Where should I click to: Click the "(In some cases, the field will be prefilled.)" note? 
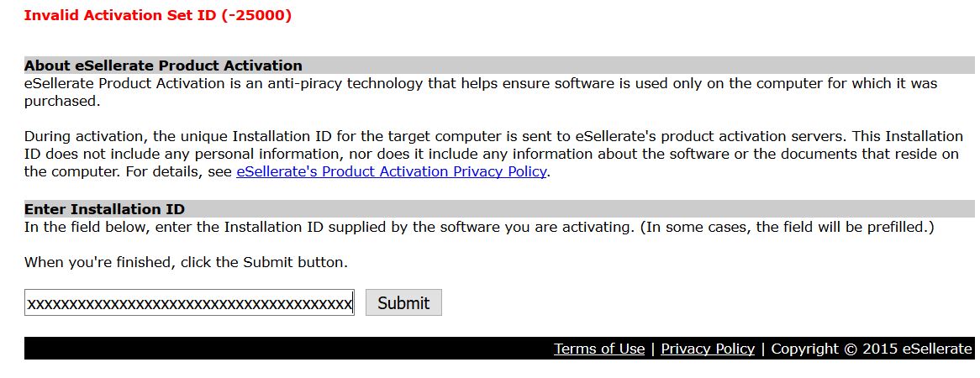[787, 227]
